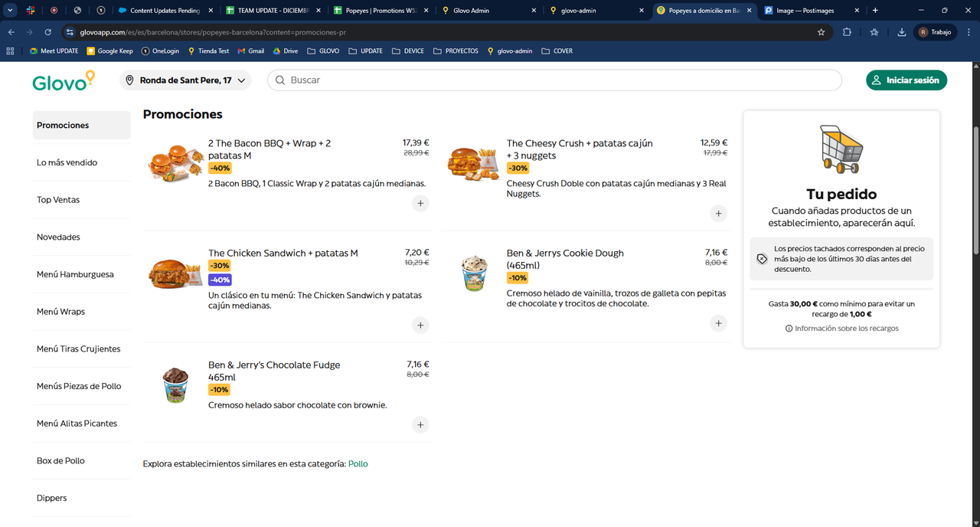The width and height of the screenshot is (980, 527).
Task: Select Top Ventas category
Action: click(81, 200)
